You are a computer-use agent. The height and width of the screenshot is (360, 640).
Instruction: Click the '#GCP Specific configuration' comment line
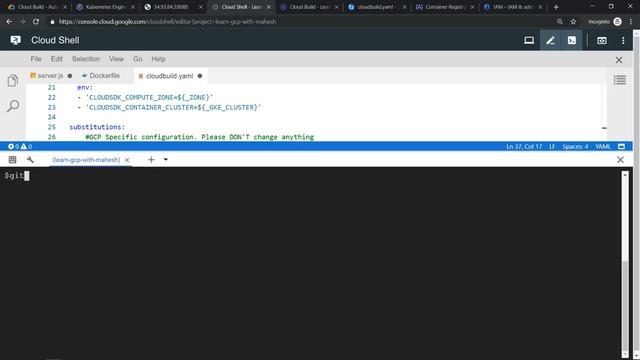point(200,137)
